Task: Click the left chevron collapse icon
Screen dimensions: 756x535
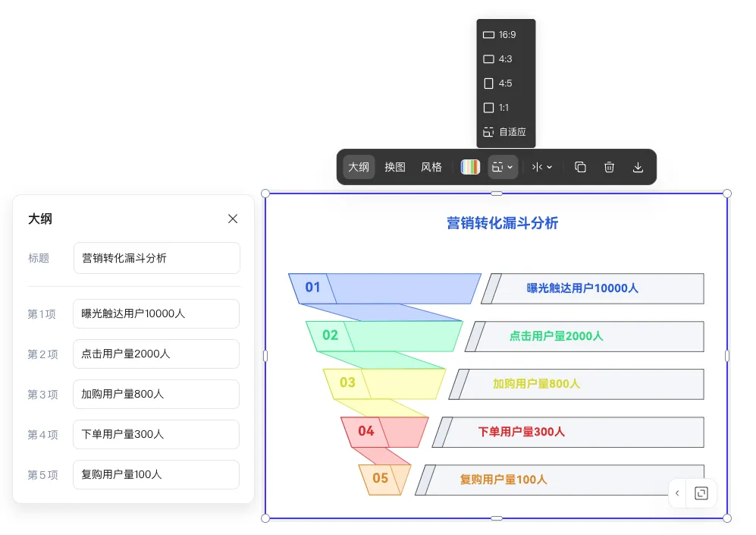Action: point(677,493)
